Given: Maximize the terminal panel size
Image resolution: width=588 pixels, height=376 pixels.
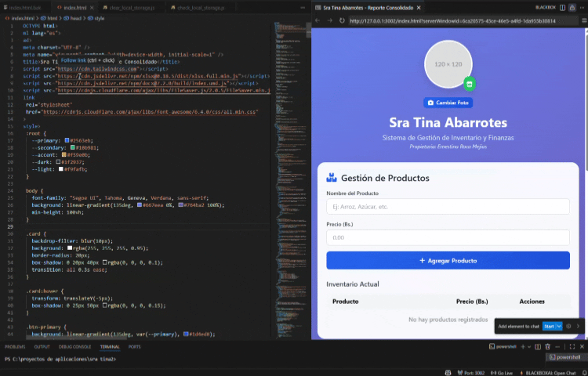Looking at the screenshot, I should tap(572, 347).
